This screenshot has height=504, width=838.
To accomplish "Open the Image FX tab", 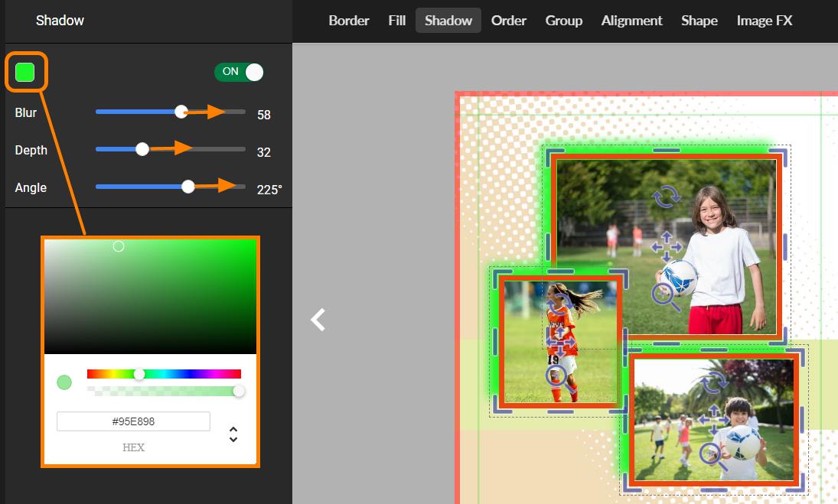I will 765,21.
